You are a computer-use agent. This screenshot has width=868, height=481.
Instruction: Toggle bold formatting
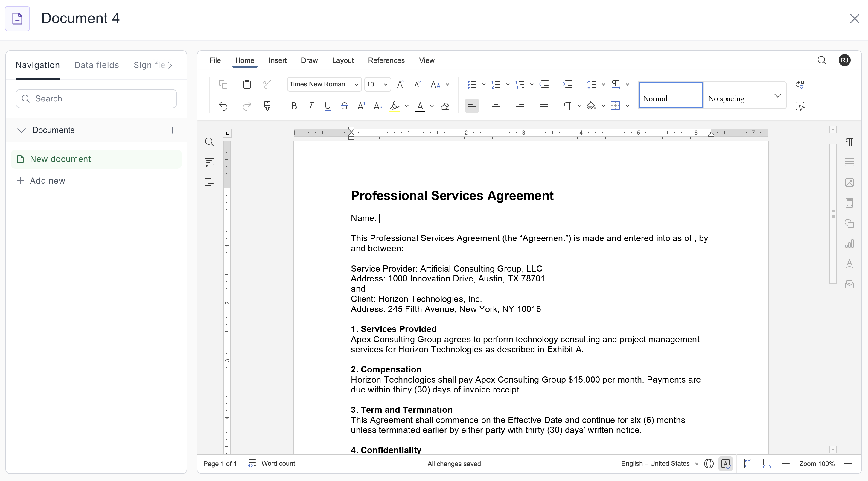294,106
